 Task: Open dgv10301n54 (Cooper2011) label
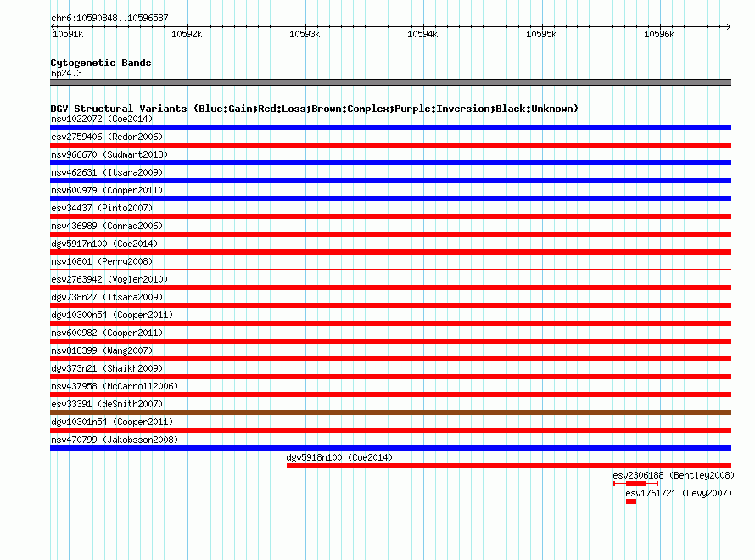112,422
